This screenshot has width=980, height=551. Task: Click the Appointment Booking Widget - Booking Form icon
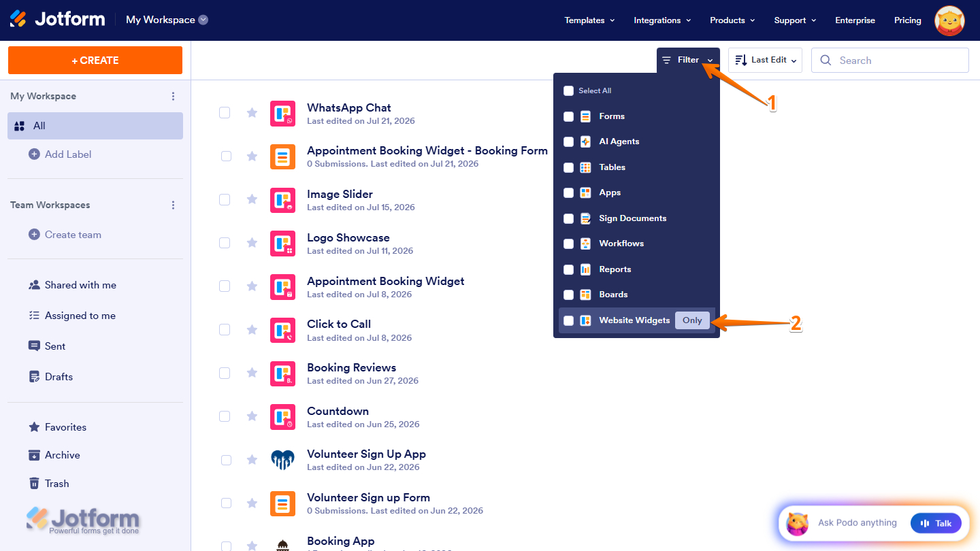282,156
